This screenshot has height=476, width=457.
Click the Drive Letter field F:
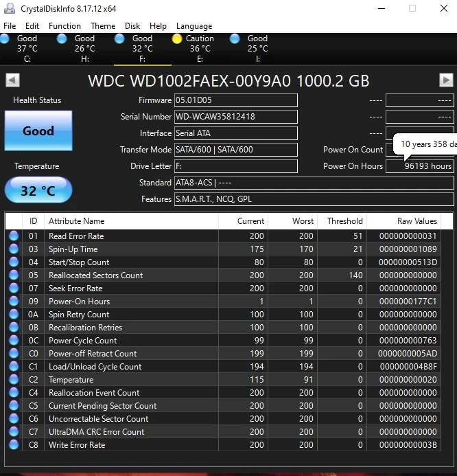pos(236,166)
